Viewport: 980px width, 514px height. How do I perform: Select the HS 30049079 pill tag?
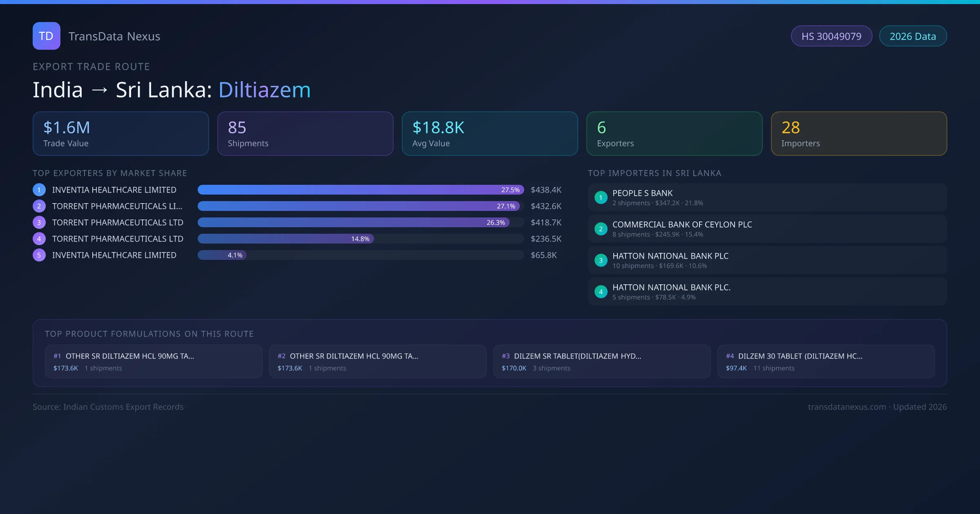[831, 36]
